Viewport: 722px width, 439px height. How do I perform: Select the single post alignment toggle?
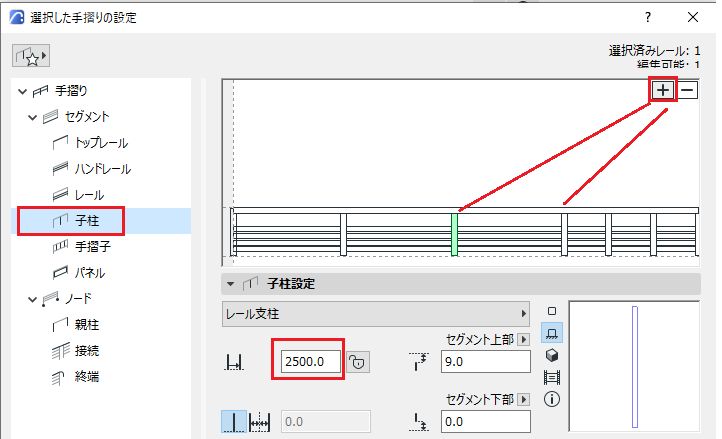click(x=234, y=421)
